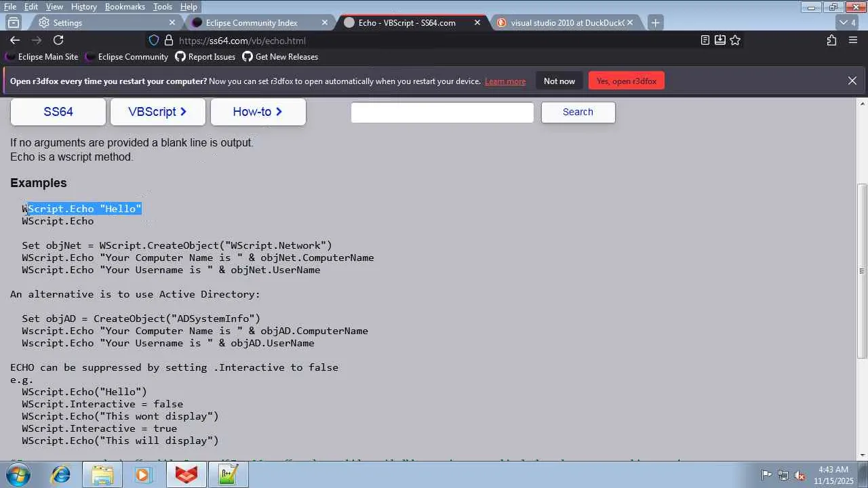This screenshot has width=868, height=488.
Task: Click the SS64 home button
Action: point(58,112)
